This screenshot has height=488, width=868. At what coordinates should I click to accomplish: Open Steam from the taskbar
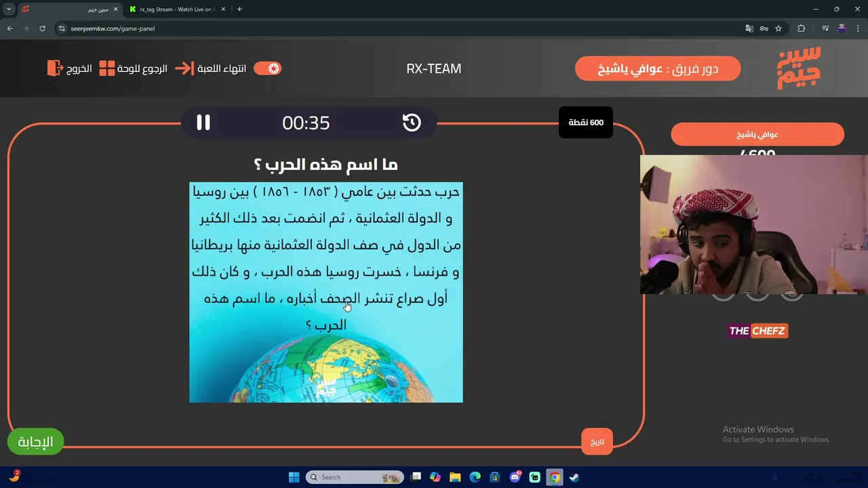click(x=574, y=477)
